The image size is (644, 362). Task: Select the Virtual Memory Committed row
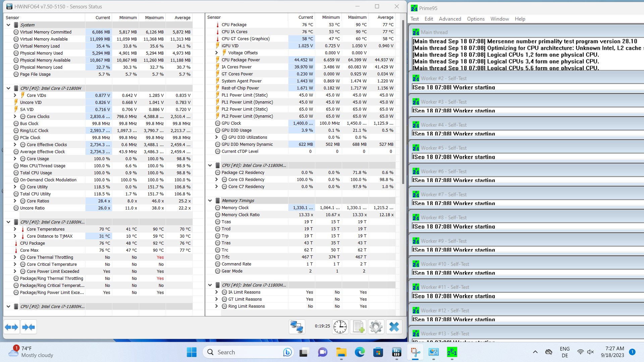pos(98,32)
